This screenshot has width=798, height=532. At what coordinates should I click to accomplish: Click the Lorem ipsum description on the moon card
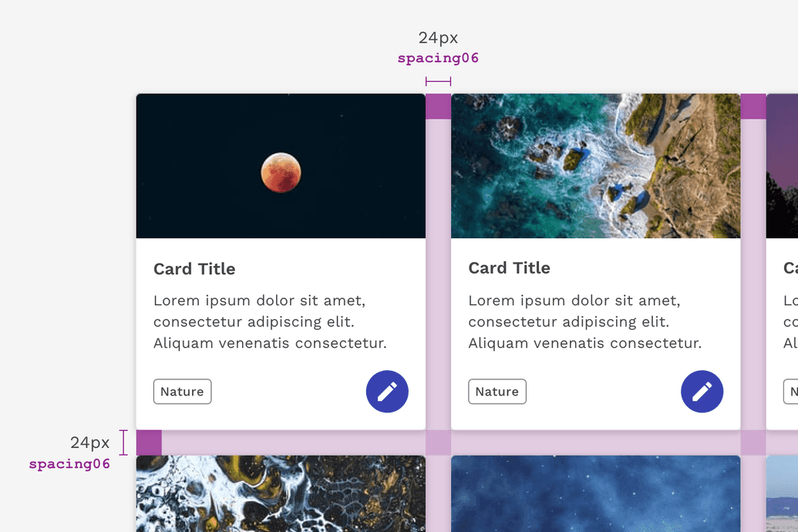(270, 322)
